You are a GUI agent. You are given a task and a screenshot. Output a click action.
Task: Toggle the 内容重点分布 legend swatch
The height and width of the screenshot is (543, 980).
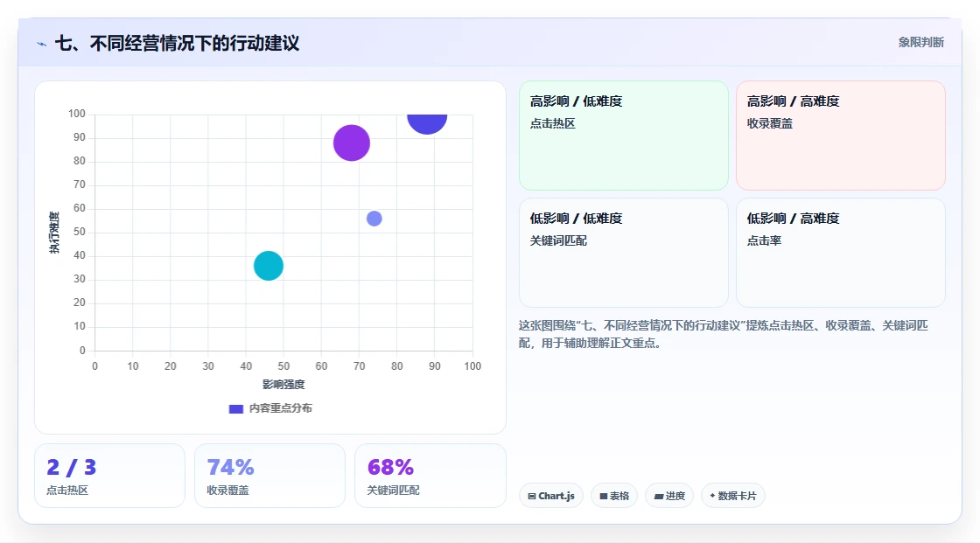pos(235,408)
